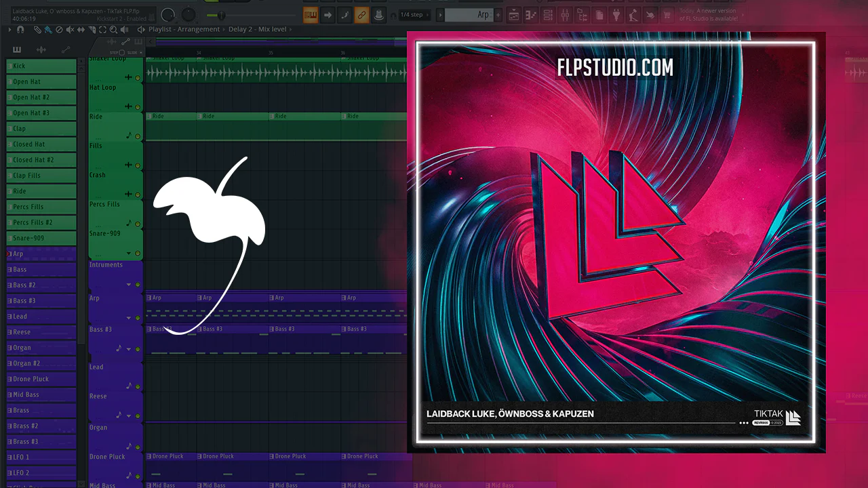
Task: Mute the Hat Loop track
Action: click(138, 106)
